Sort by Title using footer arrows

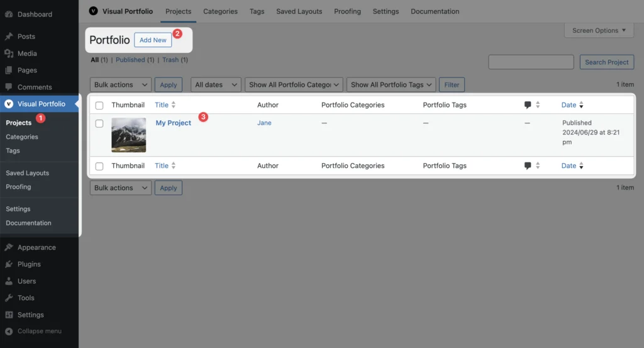tap(174, 166)
